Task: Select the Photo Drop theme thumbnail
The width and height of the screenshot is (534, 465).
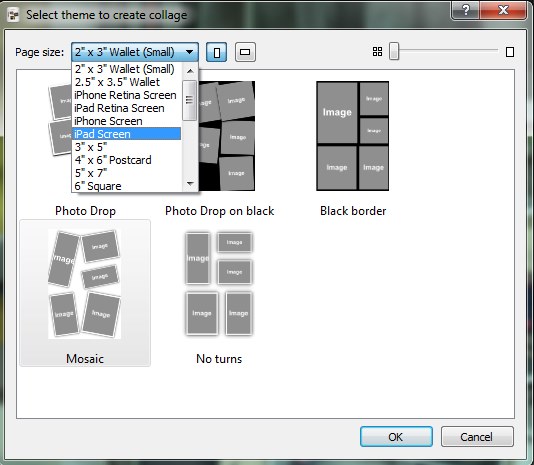Action: pos(60,119)
